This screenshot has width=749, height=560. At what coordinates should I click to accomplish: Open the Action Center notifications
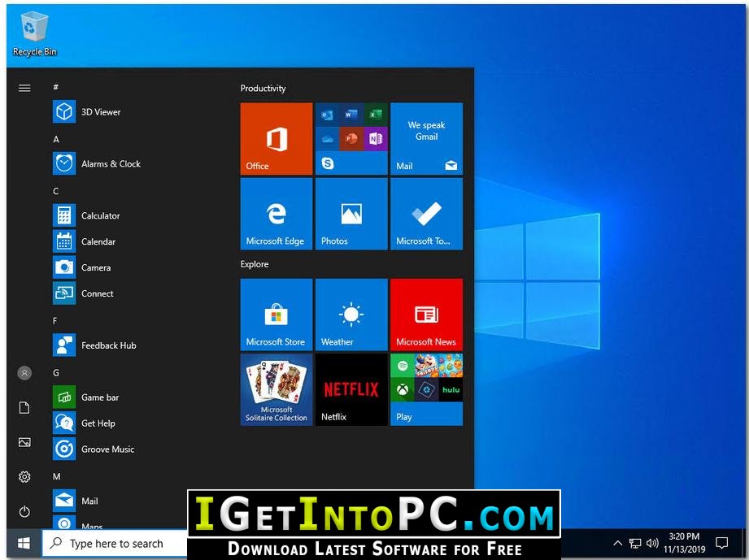coord(721,543)
